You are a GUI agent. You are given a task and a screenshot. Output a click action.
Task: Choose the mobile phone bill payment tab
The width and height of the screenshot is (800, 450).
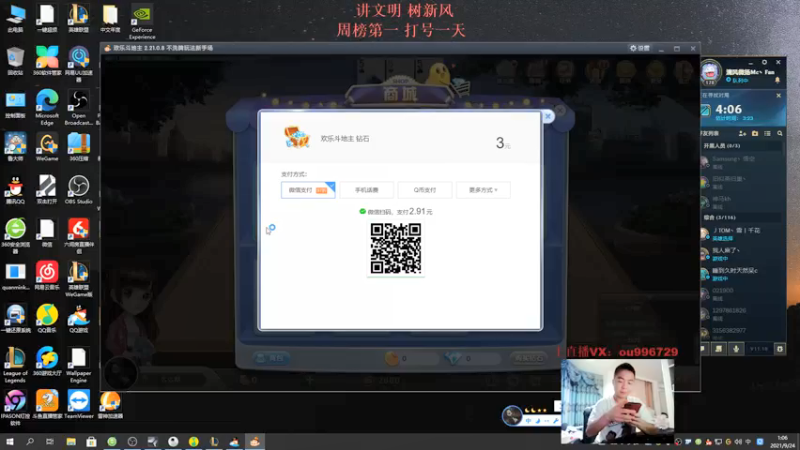tap(366, 190)
